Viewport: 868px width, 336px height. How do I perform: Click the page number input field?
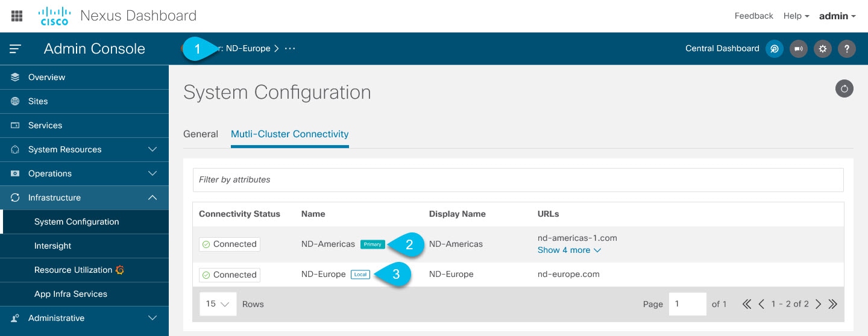point(688,304)
